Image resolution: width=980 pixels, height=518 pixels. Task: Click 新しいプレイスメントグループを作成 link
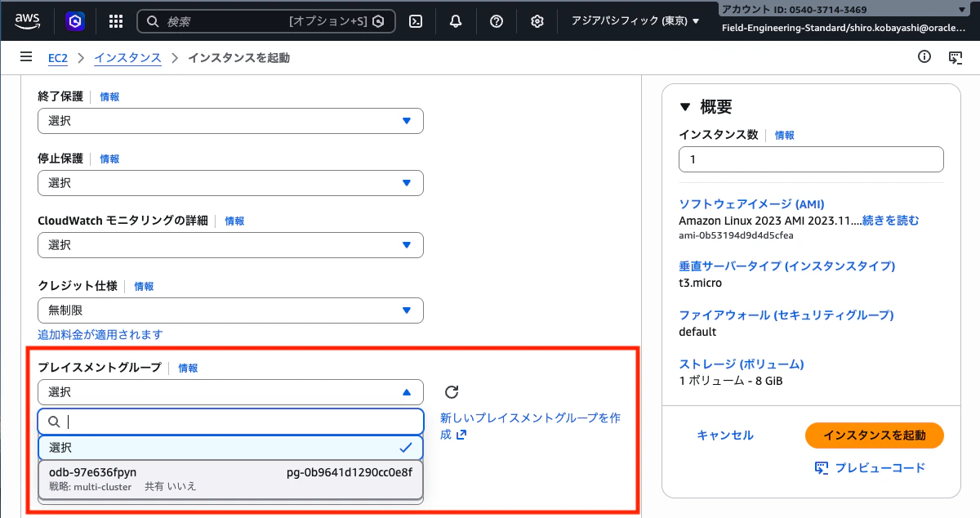pyautogui.click(x=530, y=426)
